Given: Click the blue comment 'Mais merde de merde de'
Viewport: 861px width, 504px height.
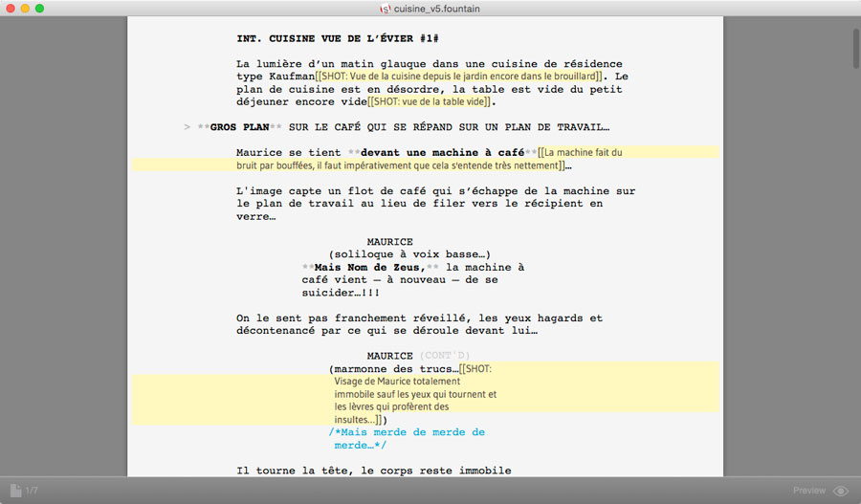Looking at the screenshot, I should tap(407, 432).
